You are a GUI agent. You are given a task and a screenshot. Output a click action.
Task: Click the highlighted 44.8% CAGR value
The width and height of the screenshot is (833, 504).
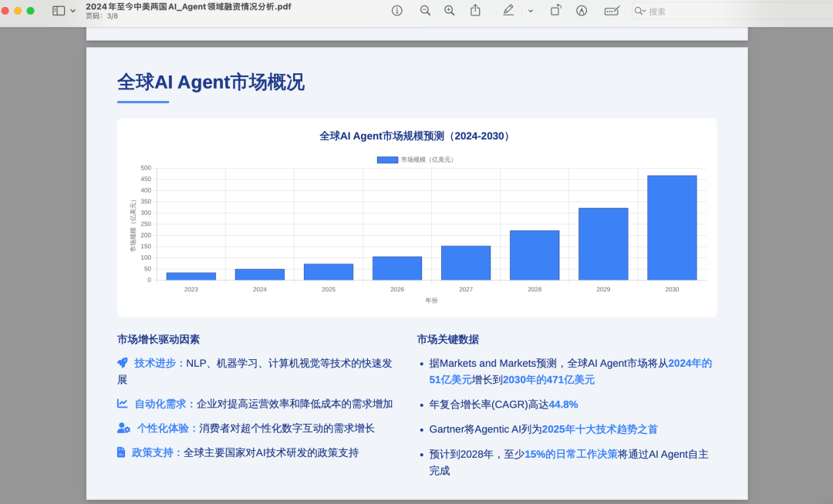pos(563,405)
